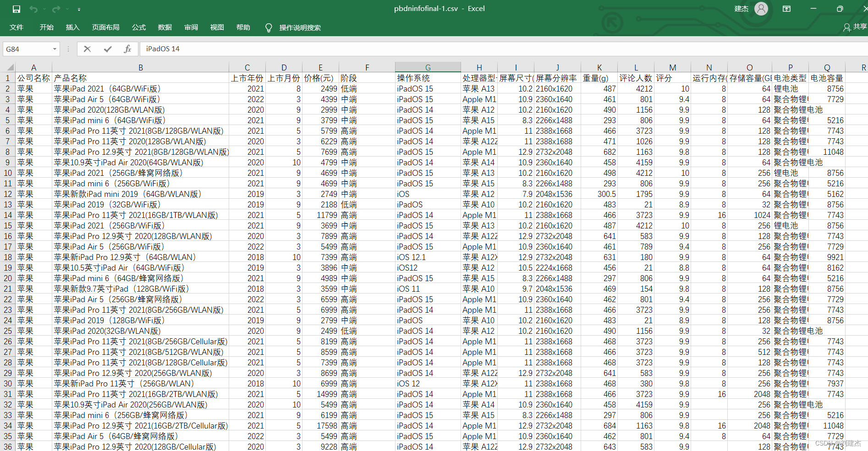Switch to the 公式 ribbon tab
The height and width of the screenshot is (451, 868).
pyautogui.click(x=139, y=27)
